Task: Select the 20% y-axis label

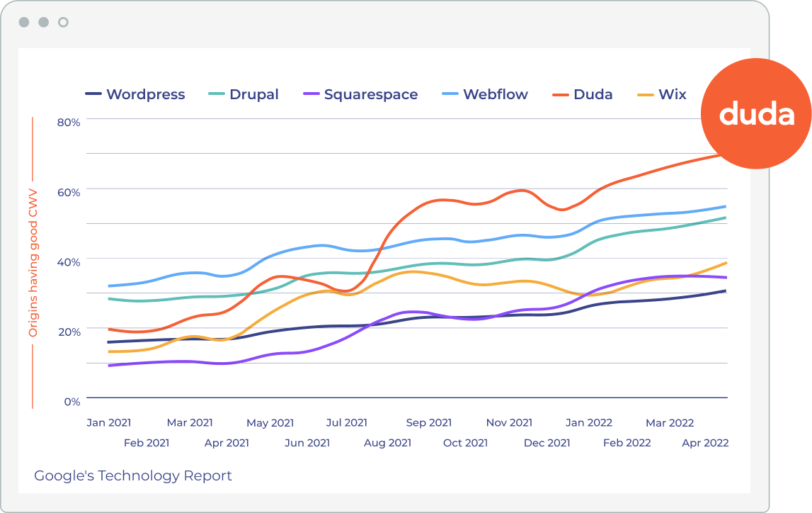Action: tap(69, 332)
